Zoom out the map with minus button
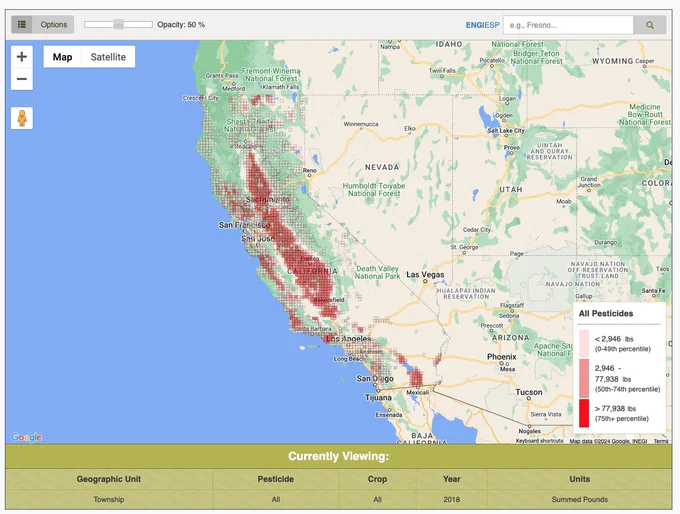 pyautogui.click(x=22, y=79)
